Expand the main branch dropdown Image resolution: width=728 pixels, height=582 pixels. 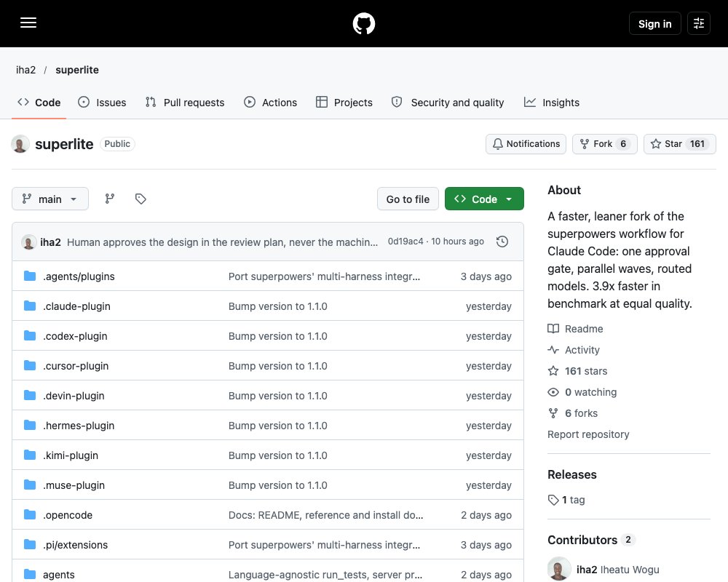click(x=50, y=199)
